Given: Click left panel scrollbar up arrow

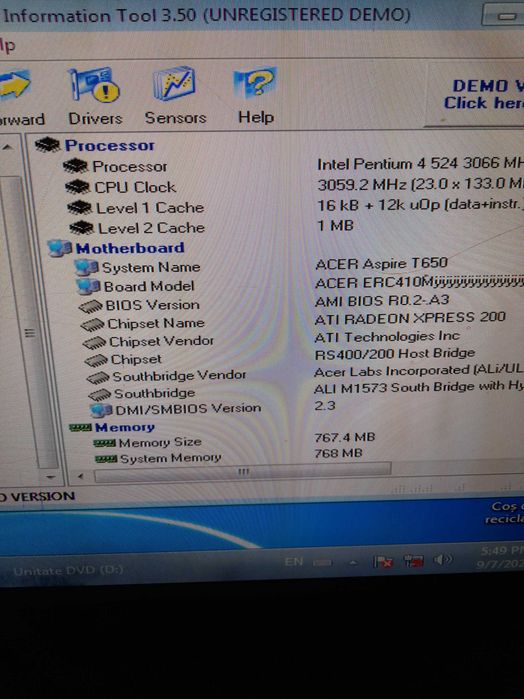Looking at the screenshot, I should 8,146.
